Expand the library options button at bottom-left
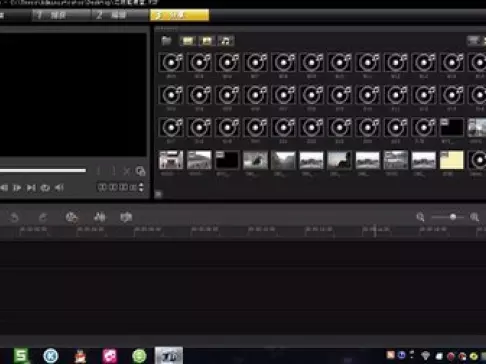 pyautogui.click(x=159, y=194)
